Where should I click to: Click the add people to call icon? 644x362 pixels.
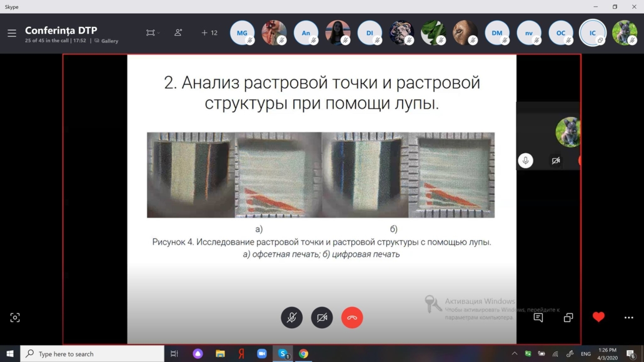tap(178, 33)
